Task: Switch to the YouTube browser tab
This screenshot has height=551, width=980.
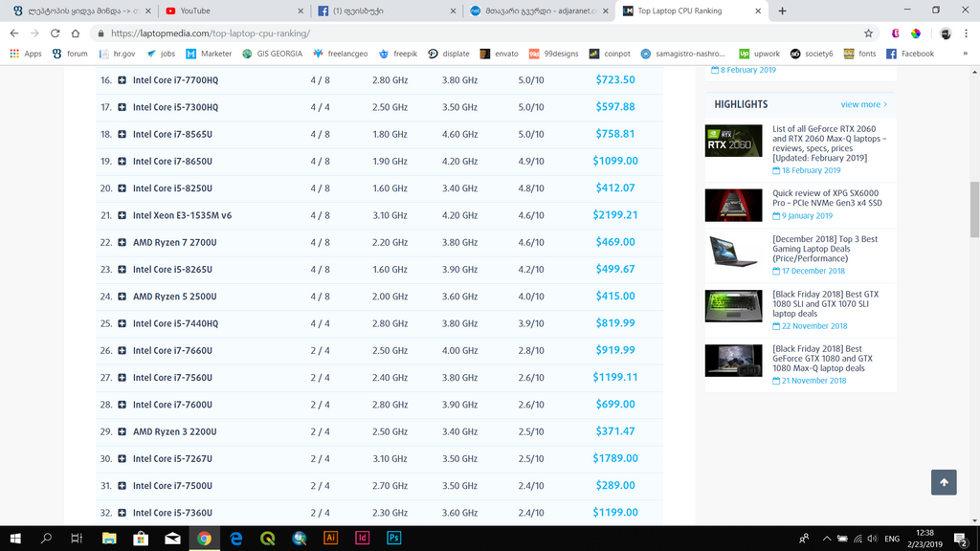Action: click(234, 11)
